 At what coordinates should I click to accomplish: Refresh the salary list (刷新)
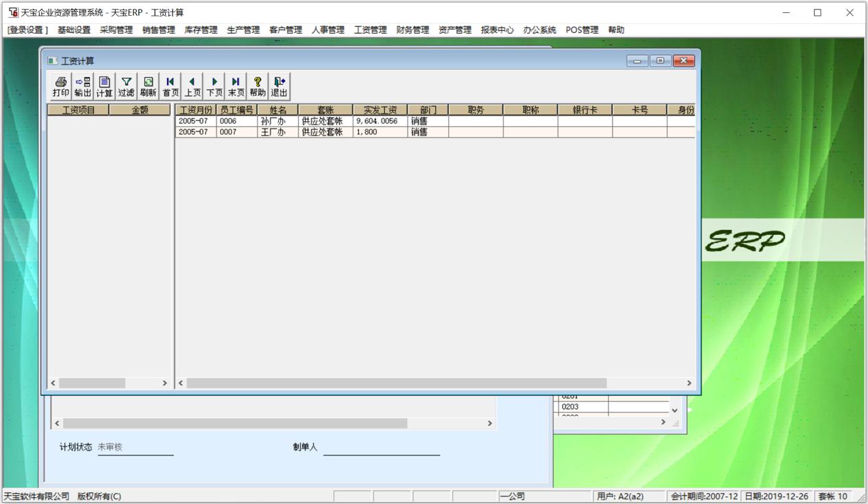tap(148, 86)
